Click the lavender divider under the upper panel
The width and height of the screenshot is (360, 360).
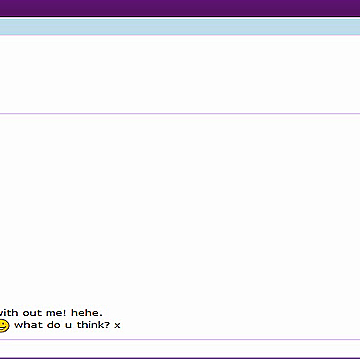(180, 114)
